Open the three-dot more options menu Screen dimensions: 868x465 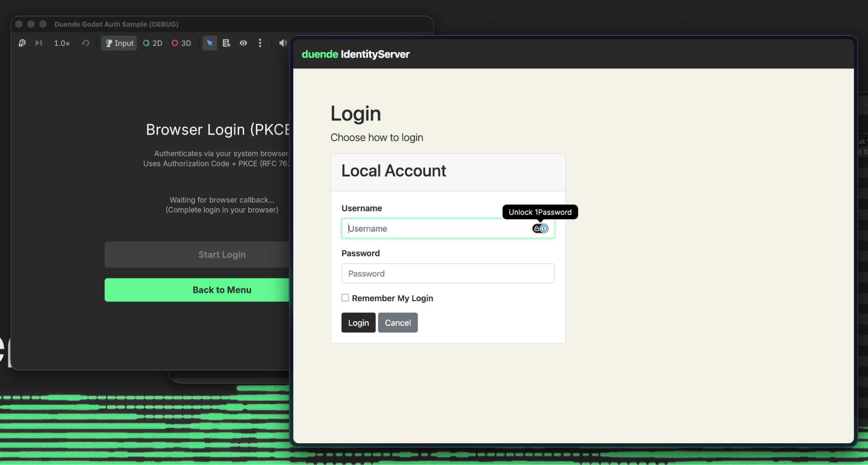(260, 43)
